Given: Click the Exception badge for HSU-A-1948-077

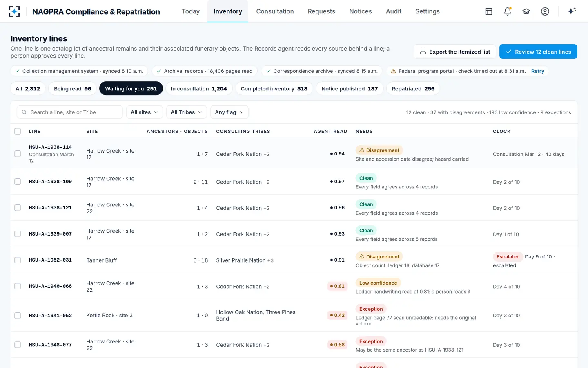Looking at the screenshot, I should [371, 341].
